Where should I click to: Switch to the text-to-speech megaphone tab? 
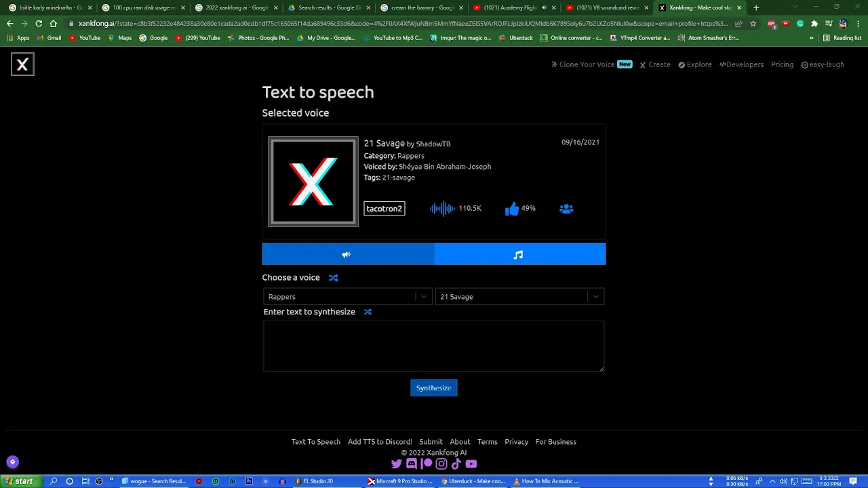348,254
